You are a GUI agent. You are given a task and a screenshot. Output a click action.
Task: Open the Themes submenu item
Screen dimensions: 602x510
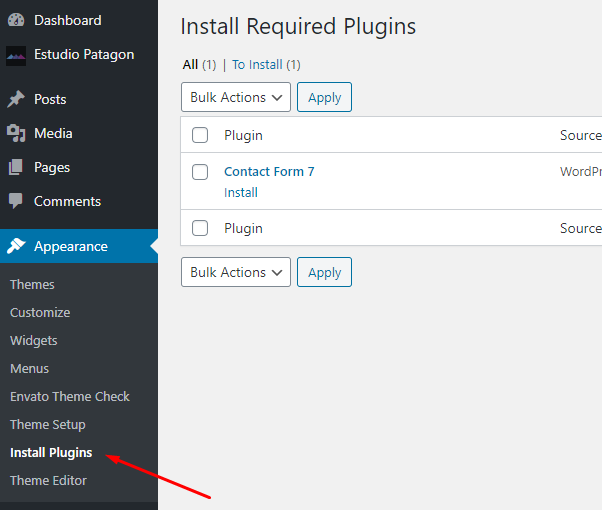(x=32, y=284)
